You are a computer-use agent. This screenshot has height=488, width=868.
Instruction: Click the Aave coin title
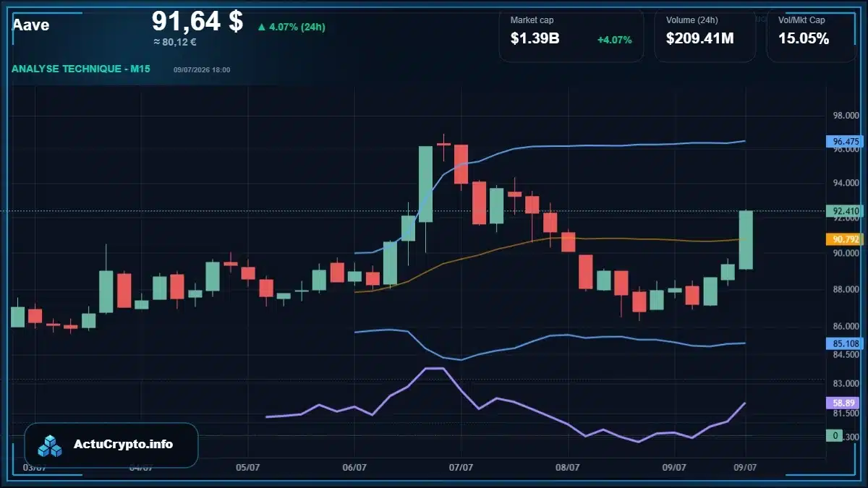(x=31, y=25)
